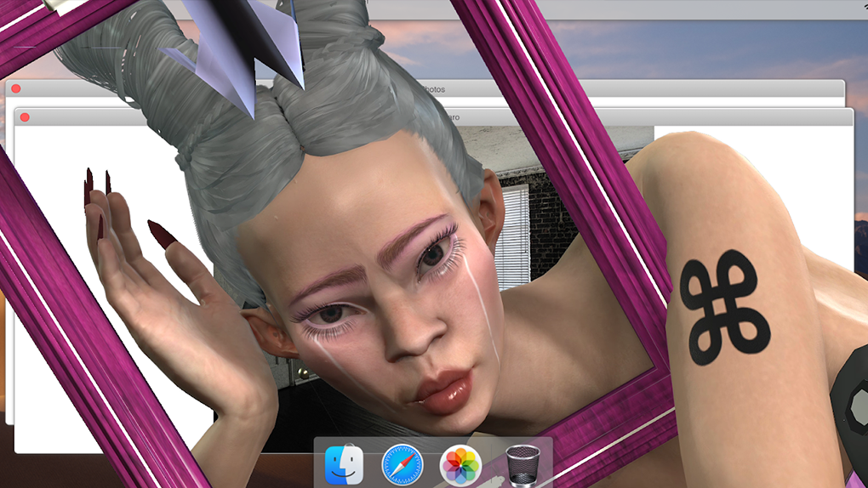Close the front window using red button
This screenshot has height=488, width=868.
coord(25,116)
